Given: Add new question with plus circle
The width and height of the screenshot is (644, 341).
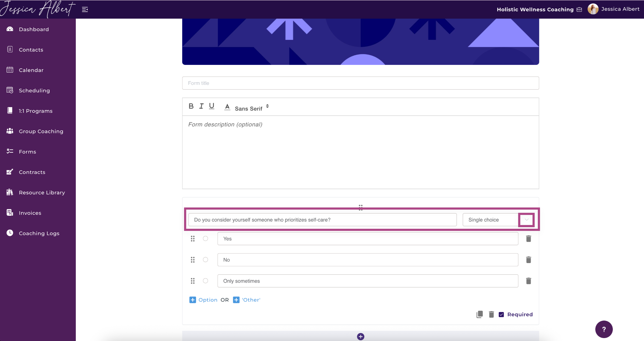Looking at the screenshot, I should point(360,336).
